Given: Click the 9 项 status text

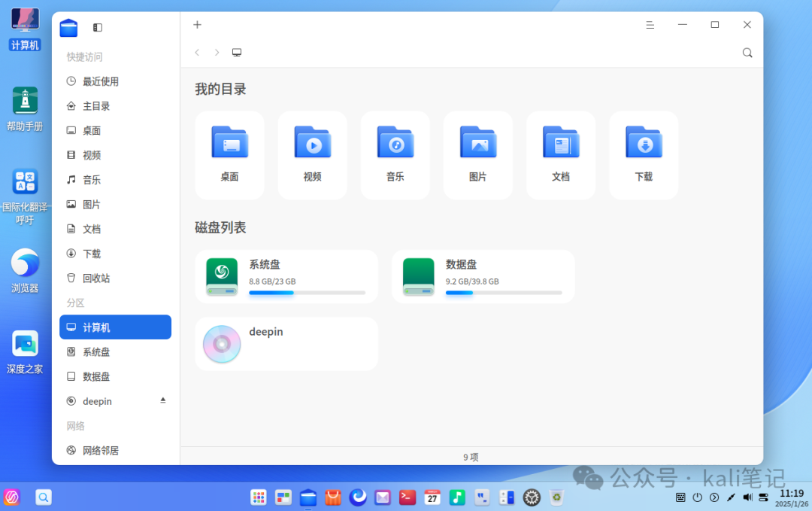Looking at the screenshot, I should click(x=471, y=457).
